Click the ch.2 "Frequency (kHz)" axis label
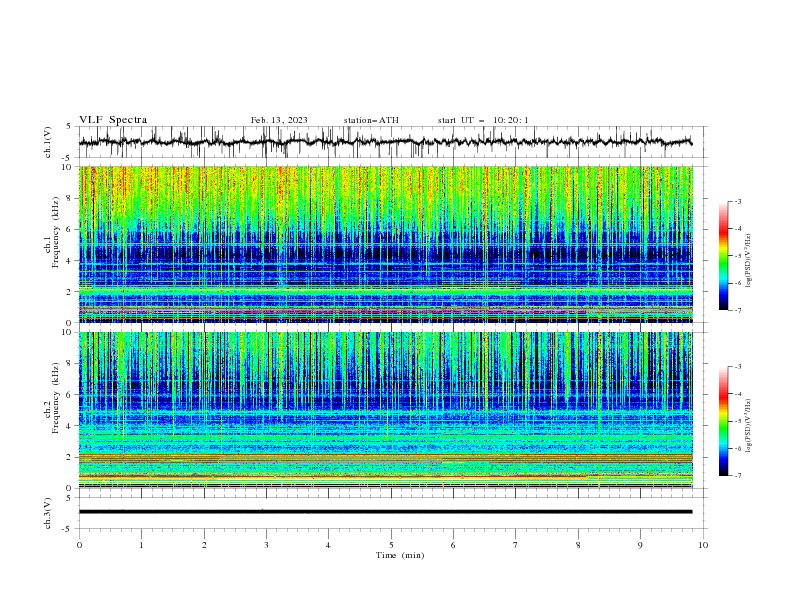792x612 pixels. pos(56,397)
